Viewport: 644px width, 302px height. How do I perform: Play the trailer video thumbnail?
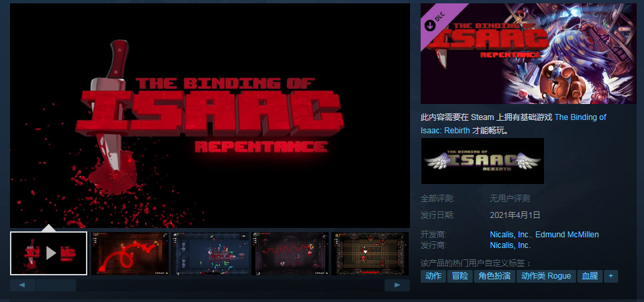pyautogui.click(x=49, y=253)
